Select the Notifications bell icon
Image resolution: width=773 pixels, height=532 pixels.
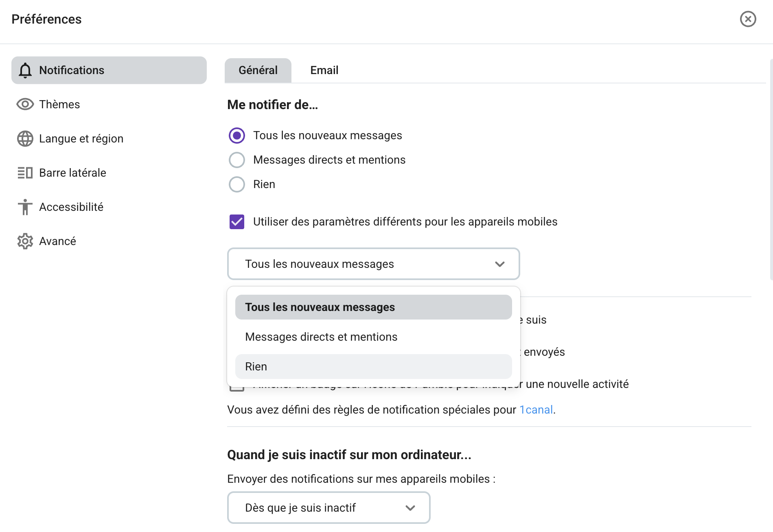(x=25, y=70)
